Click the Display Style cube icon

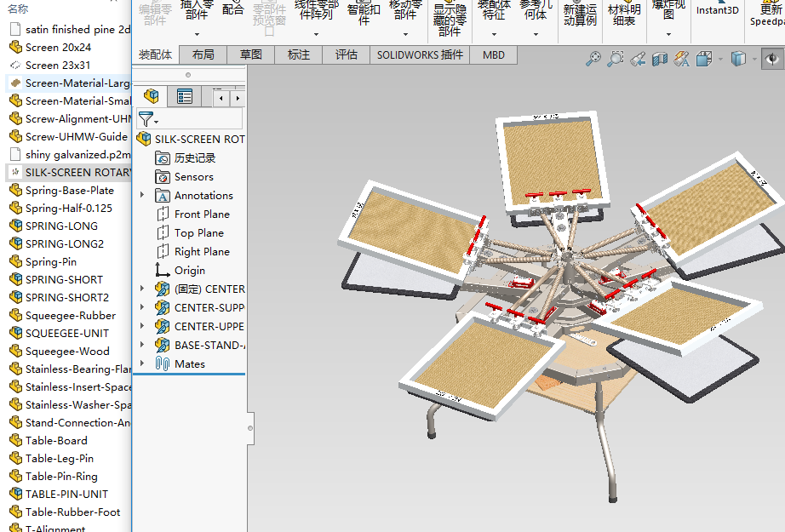[x=738, y=59]
